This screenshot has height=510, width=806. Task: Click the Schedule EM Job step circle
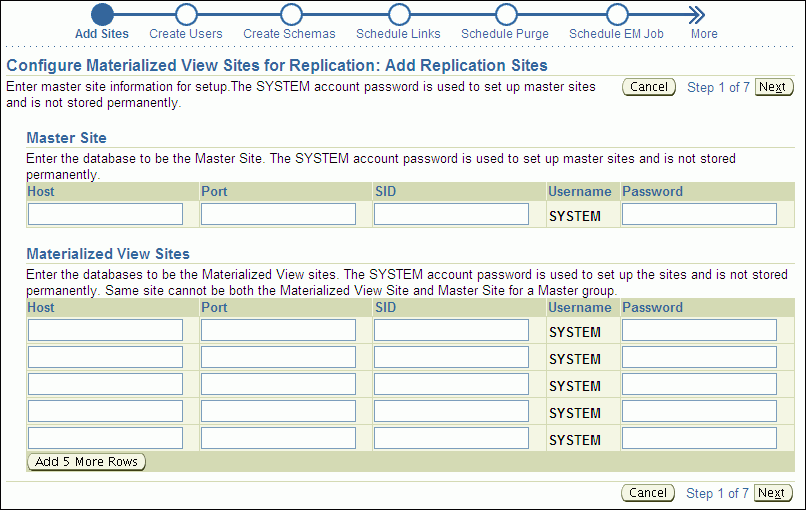pos(617,14)
